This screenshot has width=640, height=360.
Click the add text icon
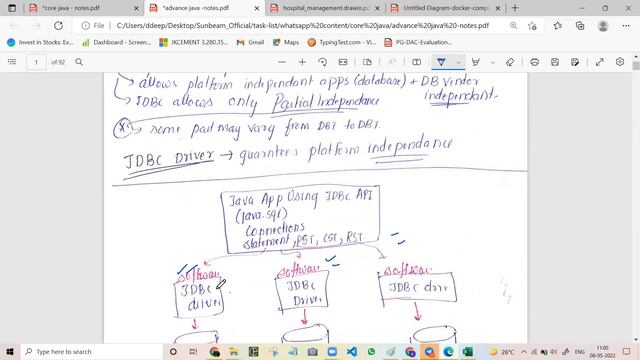[416, 62]
